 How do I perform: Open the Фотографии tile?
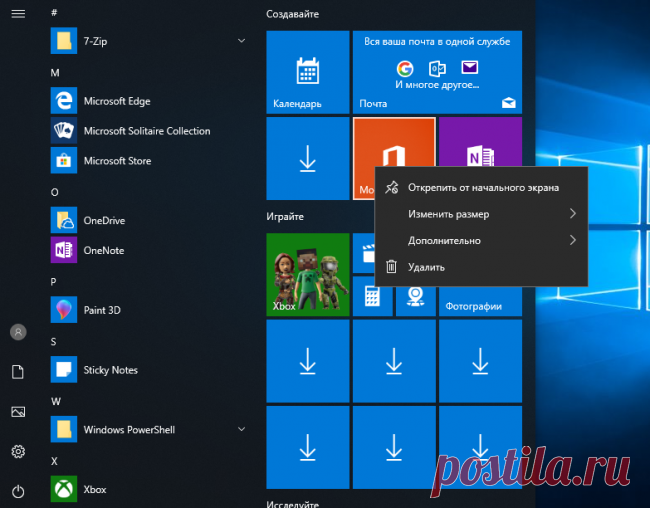click(x=480, y=301)
